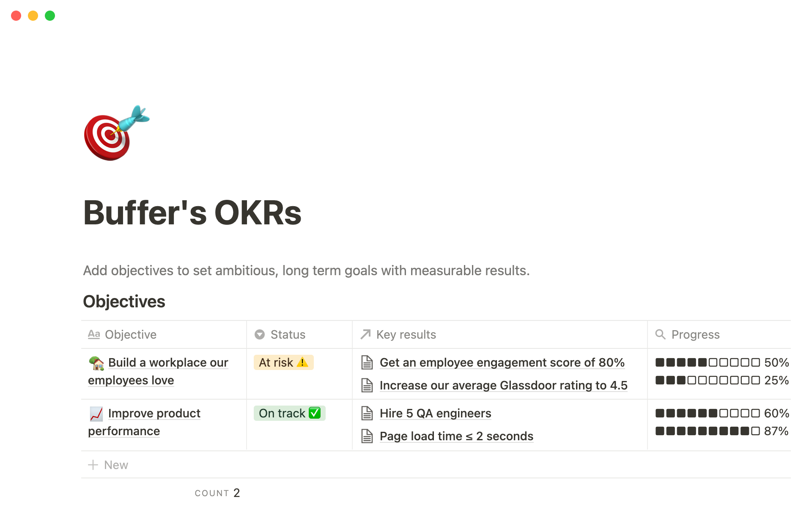Click the Progress column header icon

point(661,334)
